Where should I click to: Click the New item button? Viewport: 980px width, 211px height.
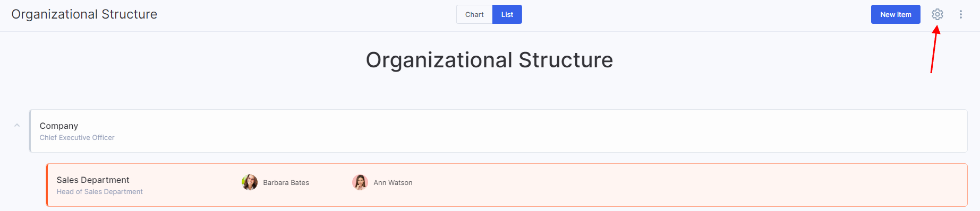tap(896, 14)
